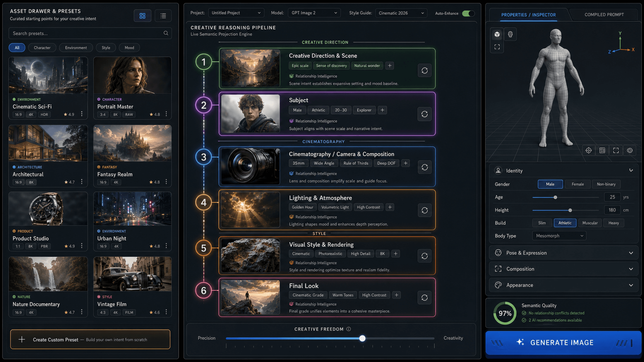The height and width of the screenshot is (362, 644).
Task: Adjust the Age slider handle
Action: 555,197
